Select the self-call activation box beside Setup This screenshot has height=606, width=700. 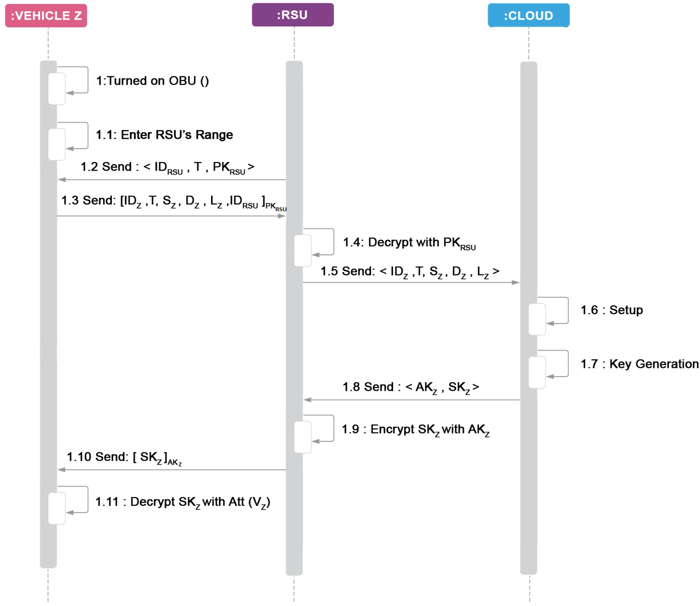pos(537,319)
